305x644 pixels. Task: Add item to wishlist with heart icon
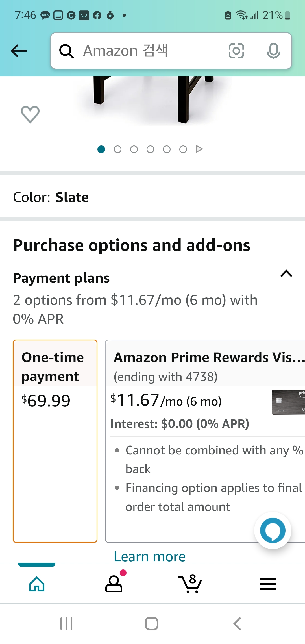tap(30, 114)
